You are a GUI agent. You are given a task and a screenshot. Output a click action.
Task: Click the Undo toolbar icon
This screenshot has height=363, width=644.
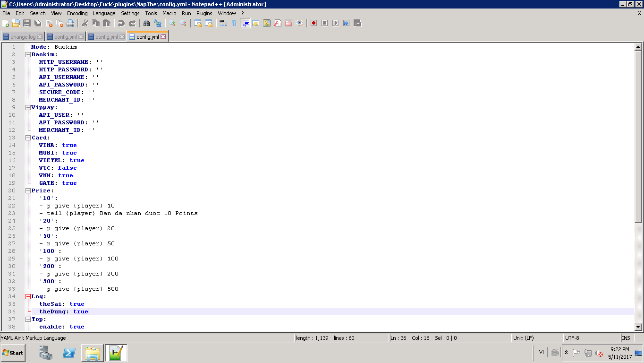coord(121,23)
